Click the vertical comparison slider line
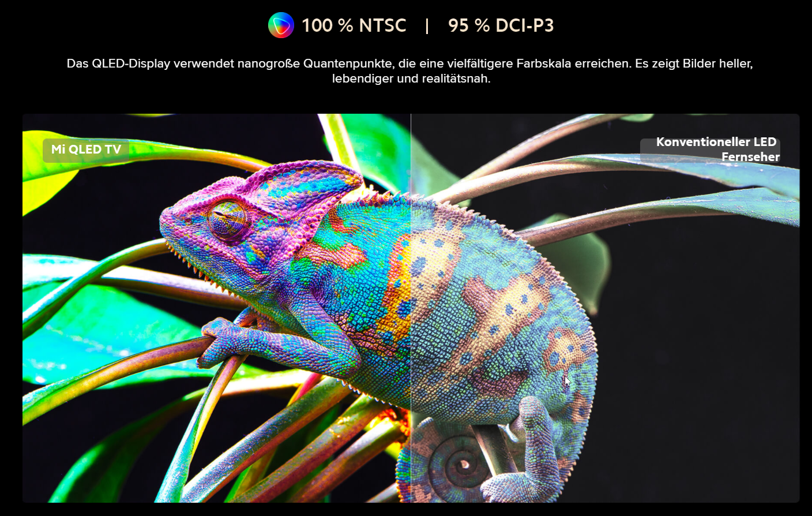 click(411, 308)
